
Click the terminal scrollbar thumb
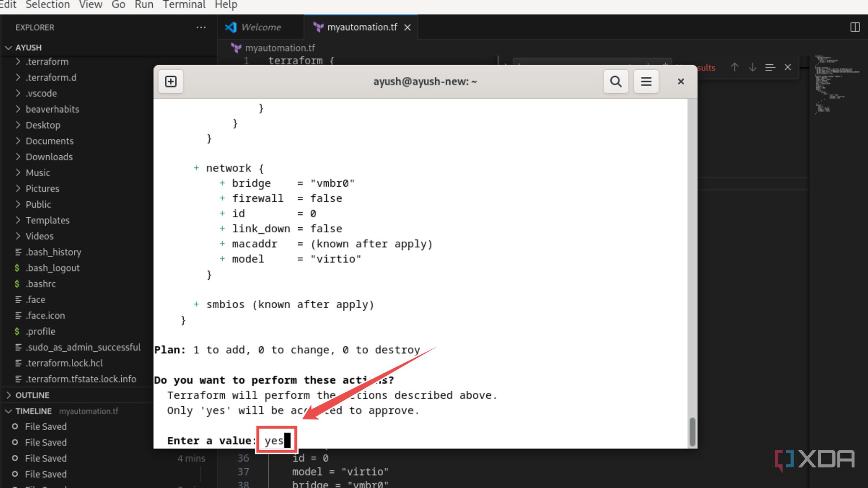[692, 431]
